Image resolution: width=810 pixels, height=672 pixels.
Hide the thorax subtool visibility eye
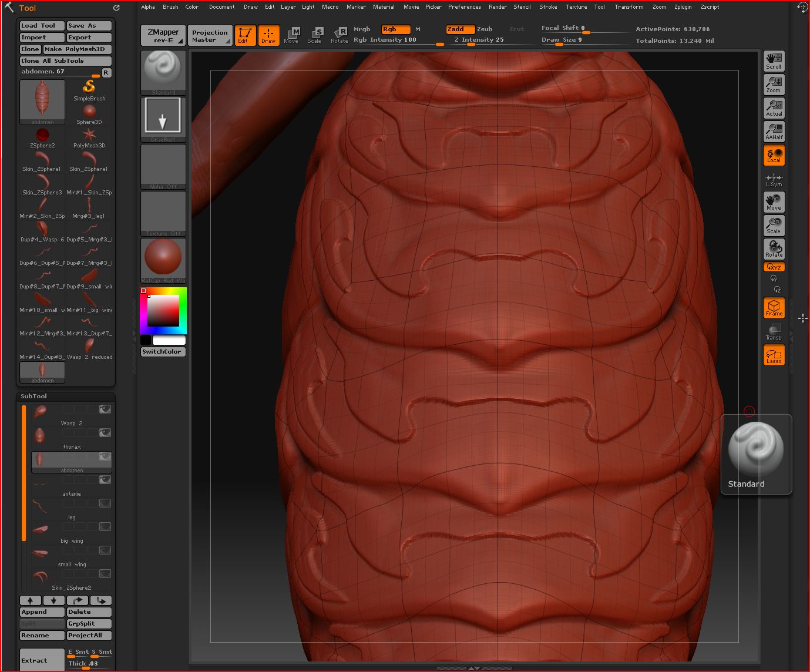pyautogui.click(x=105, y=433)
